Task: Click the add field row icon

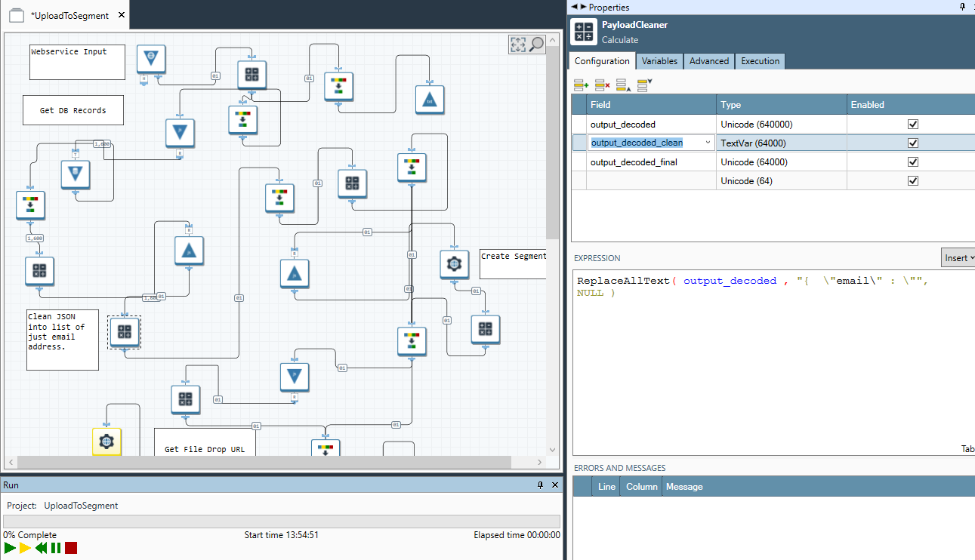Action: (x=581, y=85)
